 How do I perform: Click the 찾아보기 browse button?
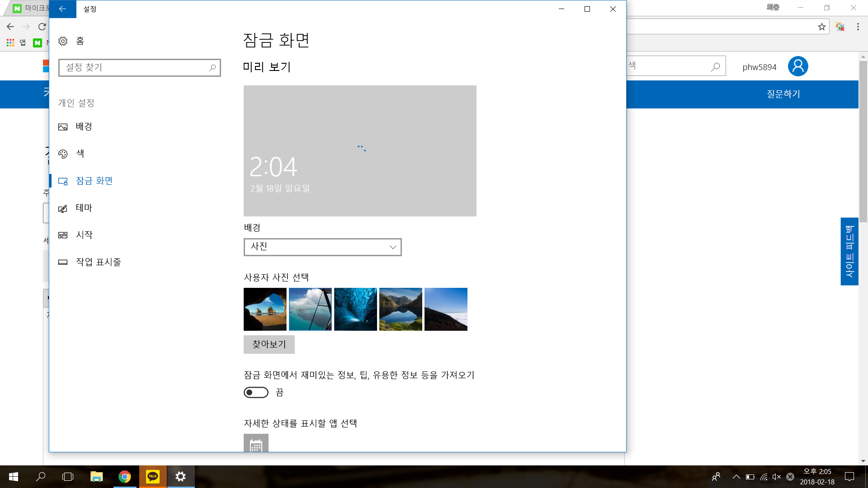click(269, 344)
